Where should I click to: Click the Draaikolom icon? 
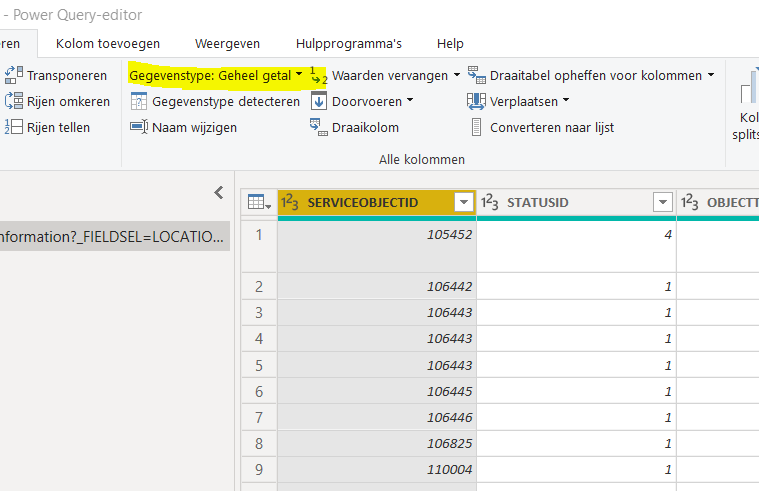[319, 127]
